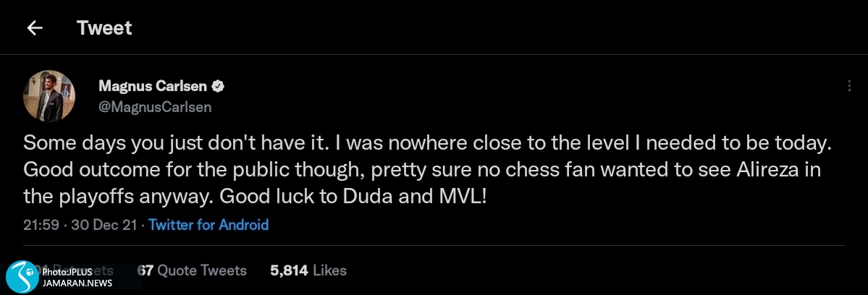Click the Jamaran round logo icon
Image resolution: width=868 pixels, height=295 pixels.
coord(22,276)
